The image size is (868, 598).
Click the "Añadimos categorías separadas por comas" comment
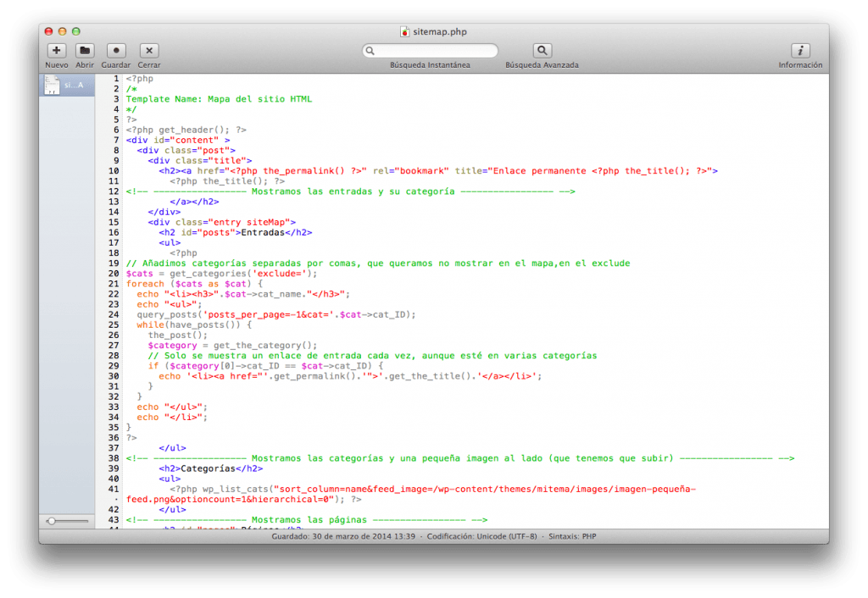(378, 263)
